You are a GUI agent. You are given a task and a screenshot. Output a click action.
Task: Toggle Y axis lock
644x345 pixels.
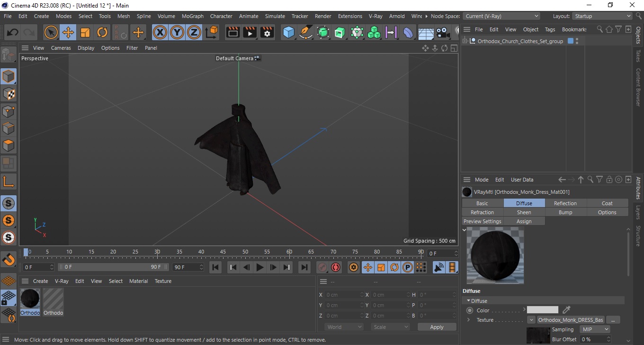(x=177, y=33)
